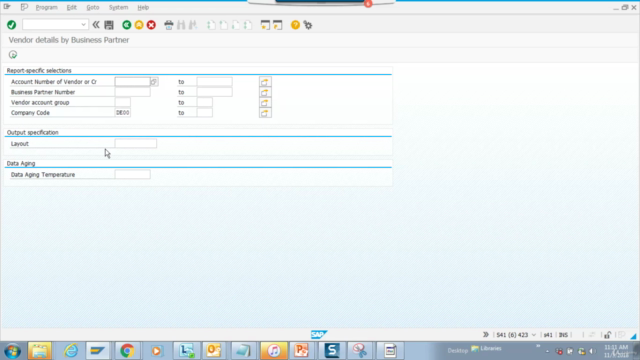
Task: Open Outlook from the taskbar
Action: (213, 351)
